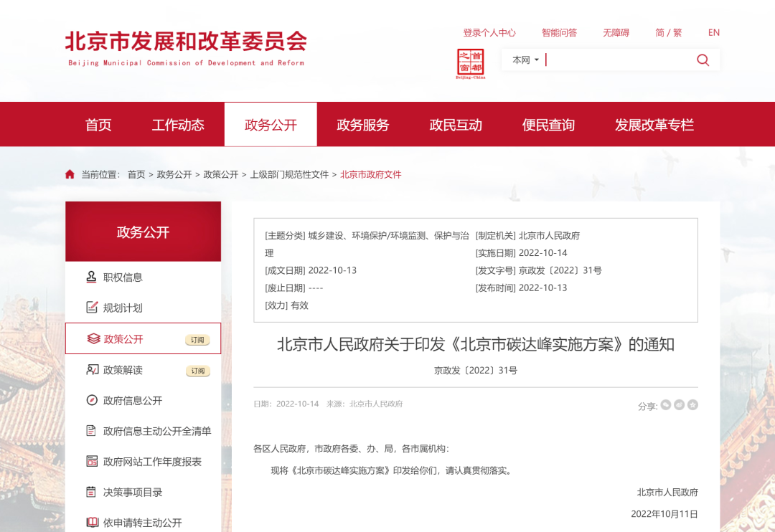Image resolution: width=775 pixels, height=532 pixels.
Task: Click the red home icon in breadcrumb
Action: point(70,174)
